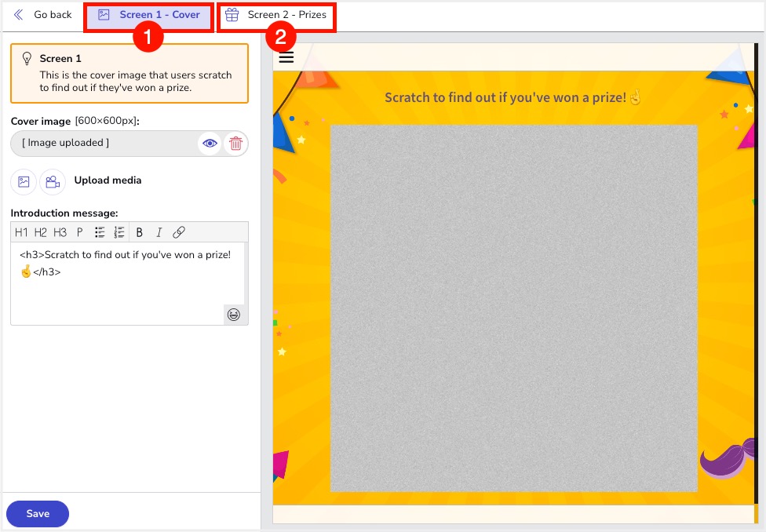Toggle bold formatting
766x532 pixels.
[139, 232]
